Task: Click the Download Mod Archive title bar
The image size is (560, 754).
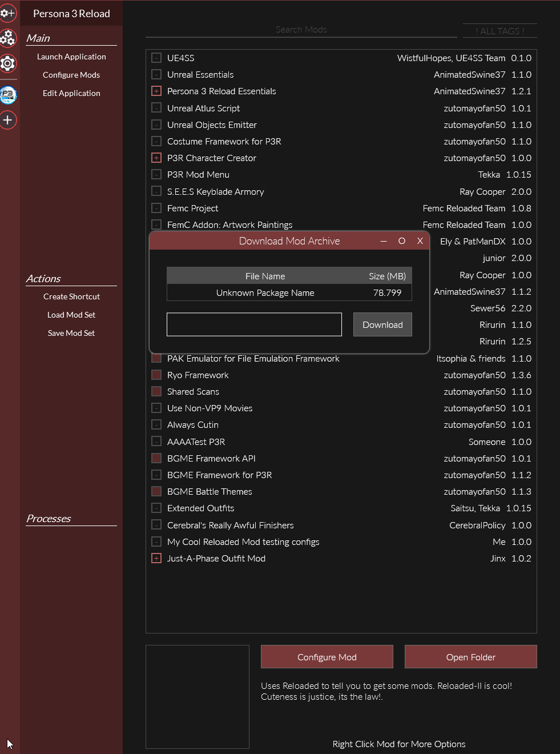Action: (x=289, y=241)
